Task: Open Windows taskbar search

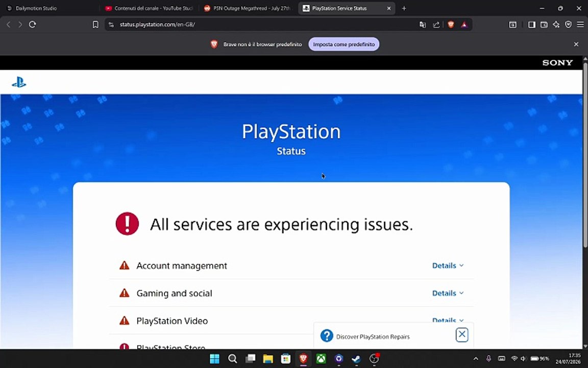Action: [233, 359]
